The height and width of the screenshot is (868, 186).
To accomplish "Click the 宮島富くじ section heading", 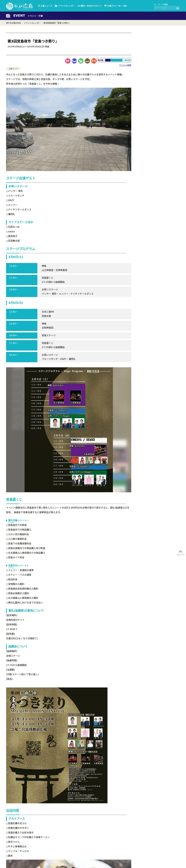I will 14,499.
